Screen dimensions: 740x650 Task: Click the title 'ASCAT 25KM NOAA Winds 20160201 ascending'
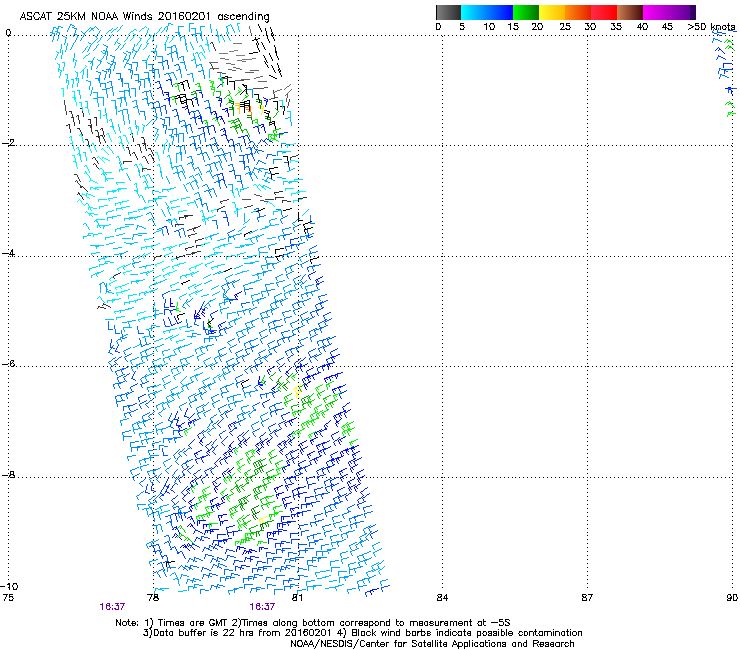pos(144,17)
